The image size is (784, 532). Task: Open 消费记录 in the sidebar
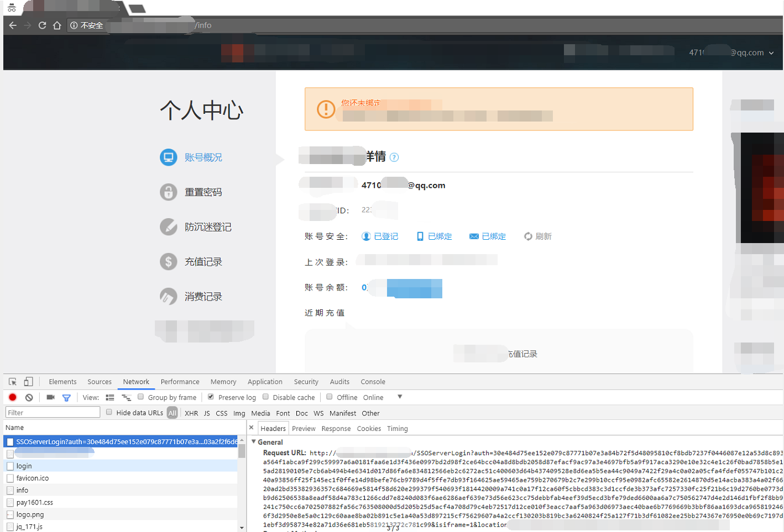(203, 297)
